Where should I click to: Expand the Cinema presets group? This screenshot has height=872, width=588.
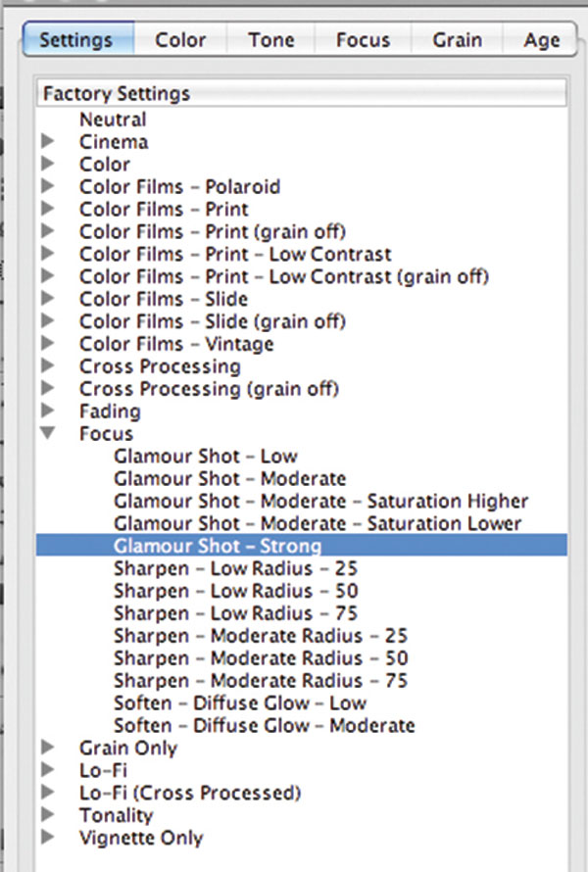tap(48, 141)
